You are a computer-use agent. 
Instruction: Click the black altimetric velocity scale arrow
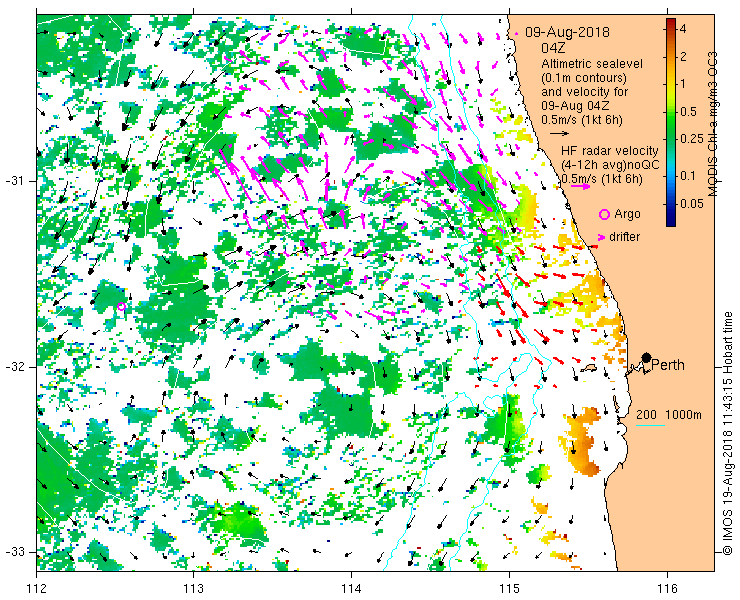[x=560, y=134]
